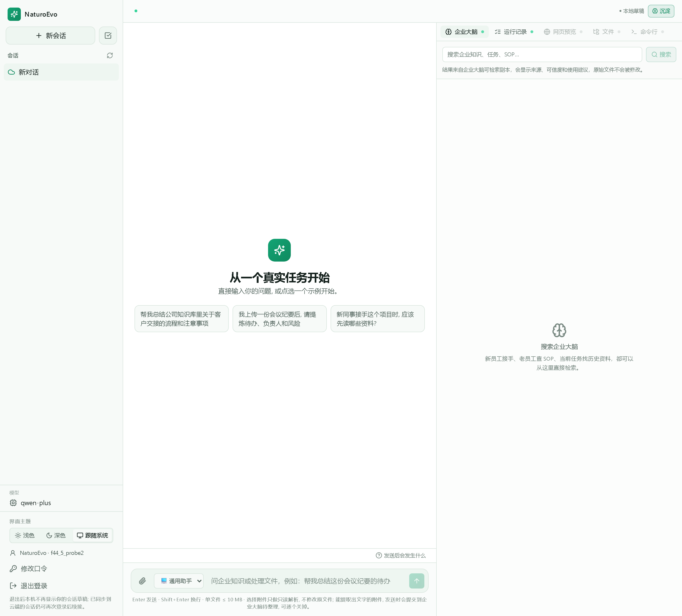
Task: Focus the message input 问企业知识或处理文件
Action: click(x=306, y=581)
